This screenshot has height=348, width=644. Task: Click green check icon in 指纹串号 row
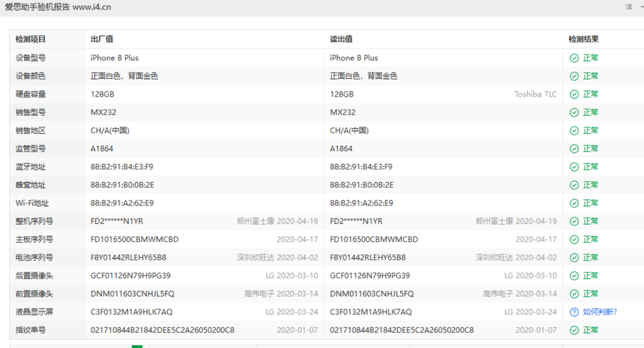[x=574, y=330]
